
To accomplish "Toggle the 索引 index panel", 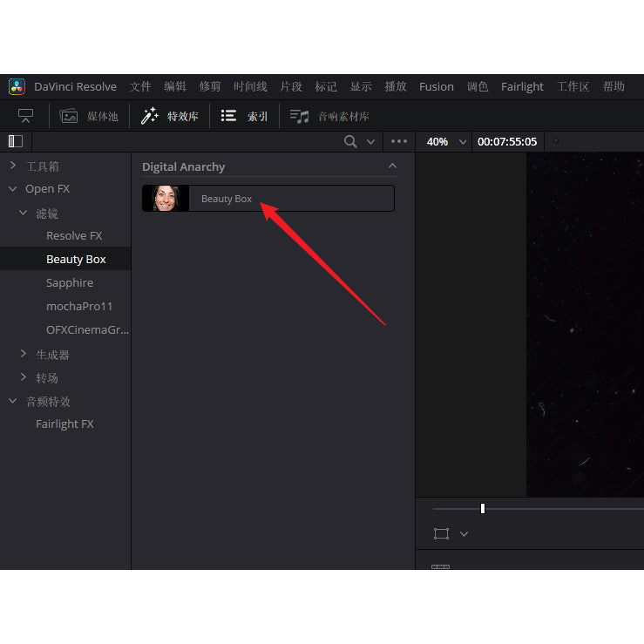I will pyautogui.click(x=244, y=116).
